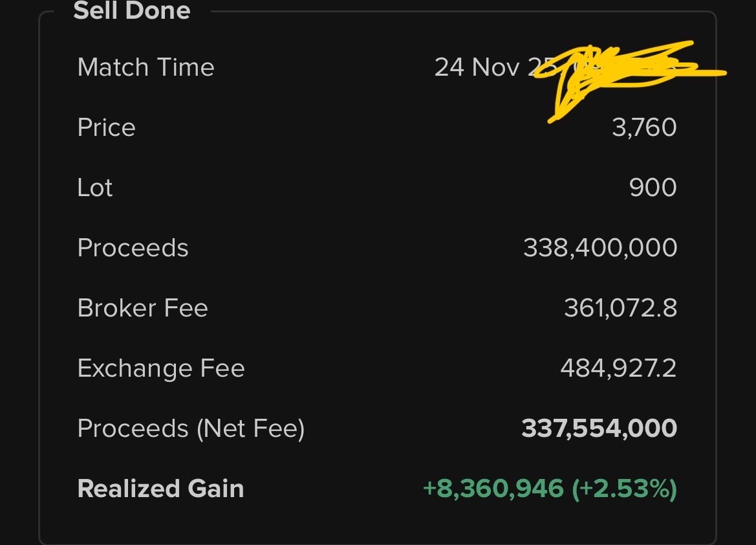Click the exchange fee value 484,927.2
The width and height of the screenshot is (756, 545).
coord(619,368)
